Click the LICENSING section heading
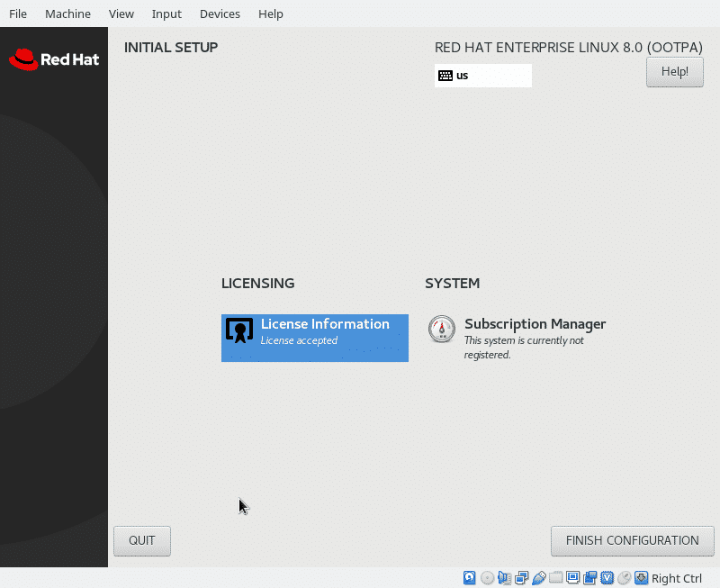The height and width of the screenshot is (588, 720). click(257, 283)
